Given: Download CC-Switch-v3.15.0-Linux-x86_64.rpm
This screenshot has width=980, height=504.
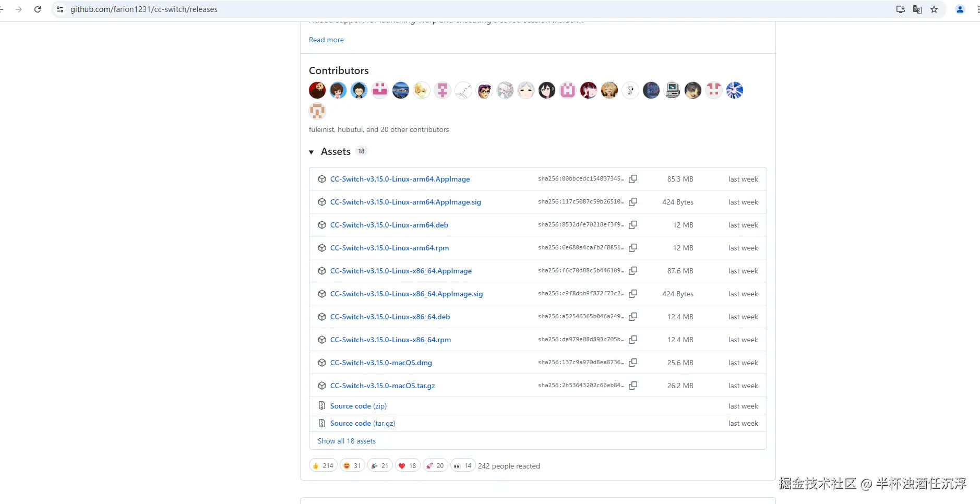Looking at the screenshot, I should tap(390, 340).
